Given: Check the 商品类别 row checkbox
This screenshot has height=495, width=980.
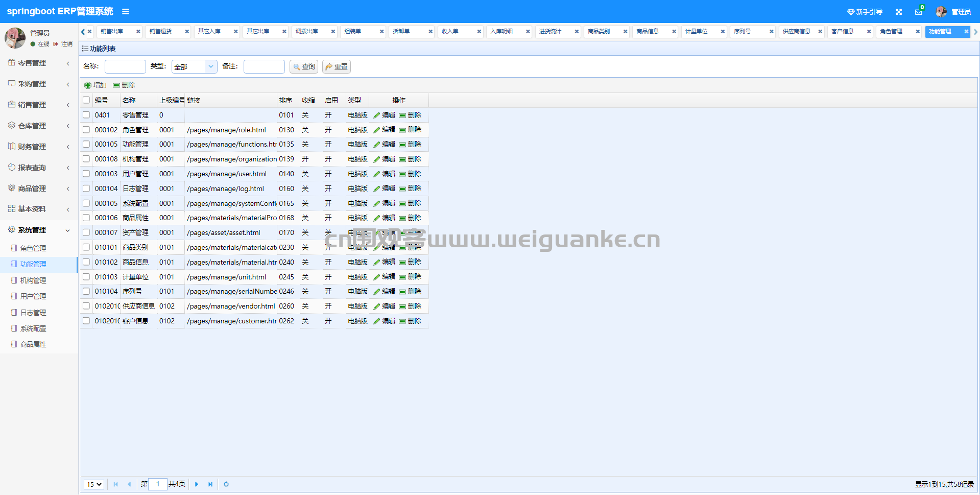Looking at the screenshot, I should (x=86, y=247).
